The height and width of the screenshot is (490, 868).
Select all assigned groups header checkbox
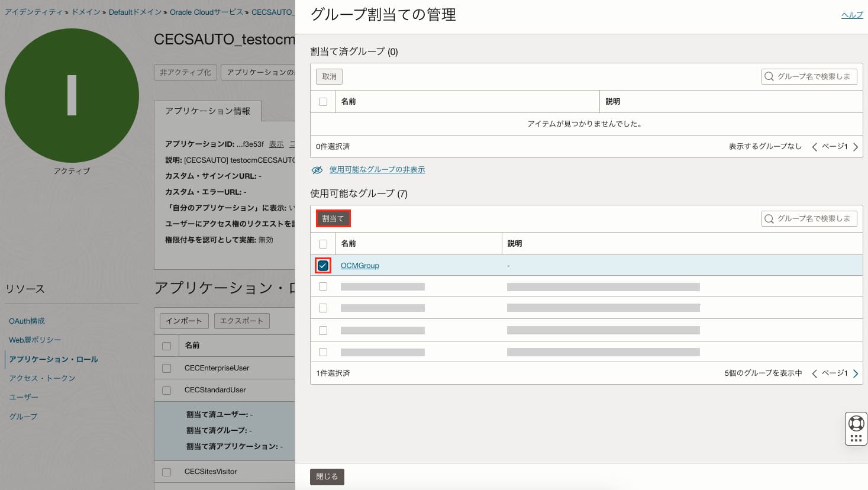coord(323,102)
